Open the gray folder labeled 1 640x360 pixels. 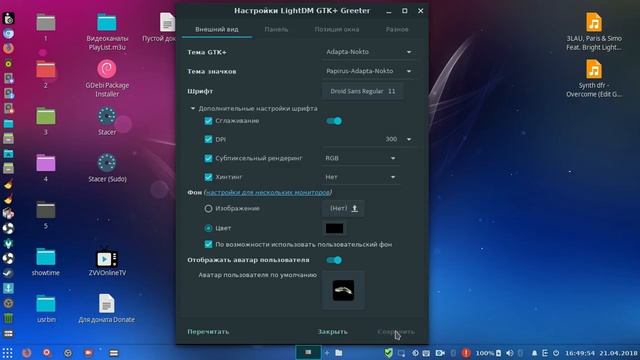click(46, 23)
